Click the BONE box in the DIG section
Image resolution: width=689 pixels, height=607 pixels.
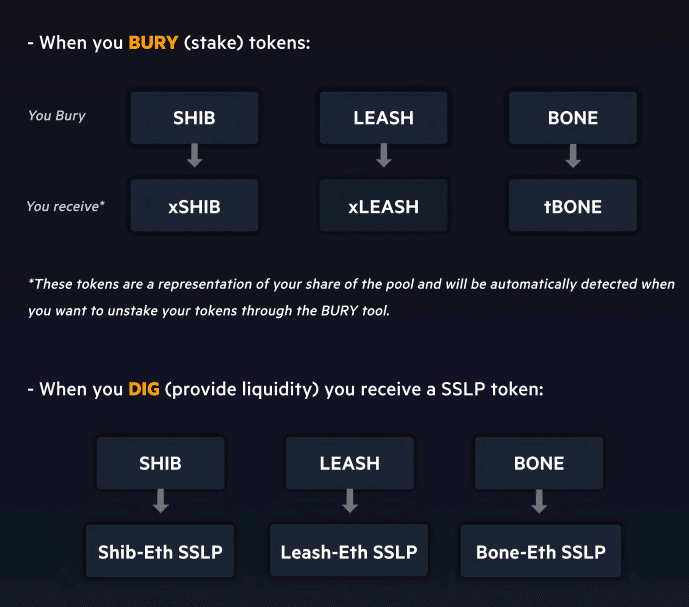click(x=539, y=463)
